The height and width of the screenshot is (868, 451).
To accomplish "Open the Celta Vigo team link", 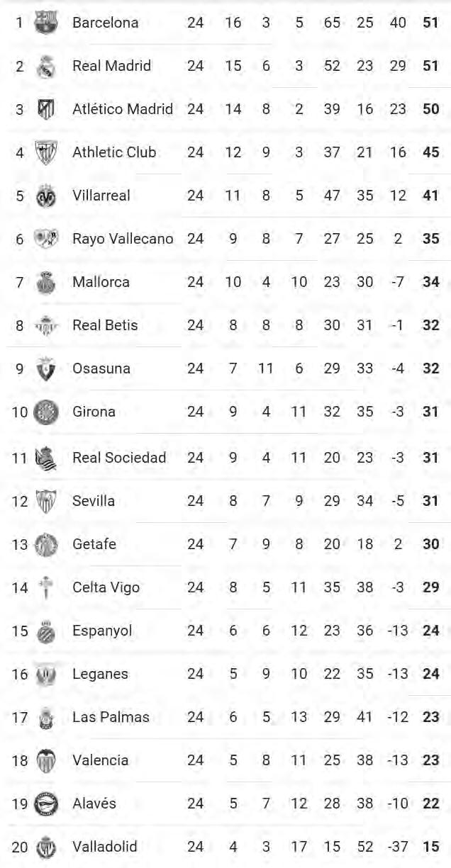I will pos(106,587).
